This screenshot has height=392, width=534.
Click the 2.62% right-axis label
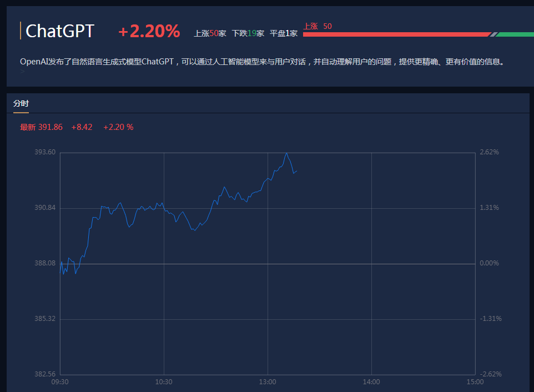point(489,152)
